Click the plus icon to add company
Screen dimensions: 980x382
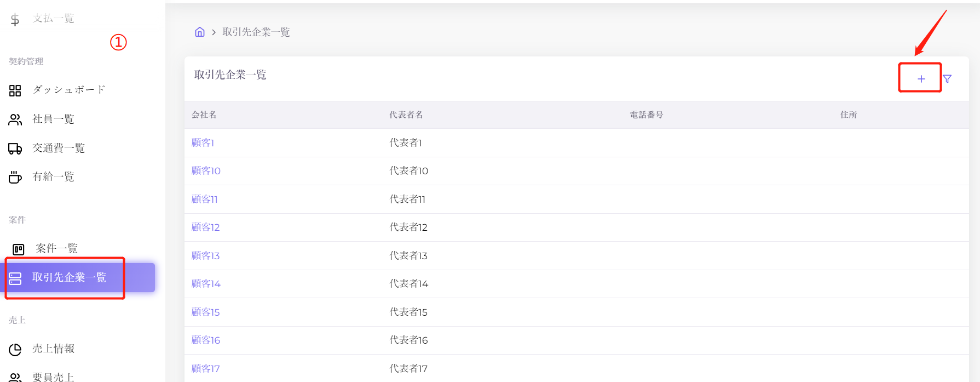tap(921, 79)
